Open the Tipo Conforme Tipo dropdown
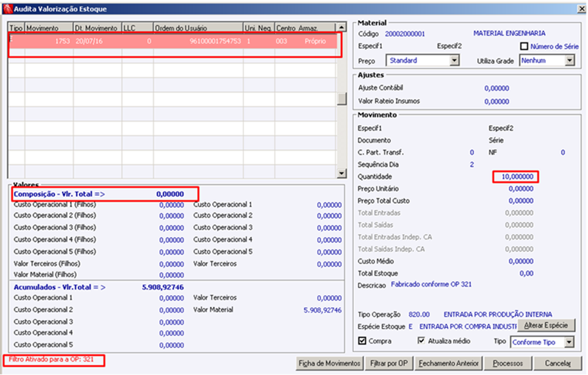588x375 pixels. coord(569,342)
